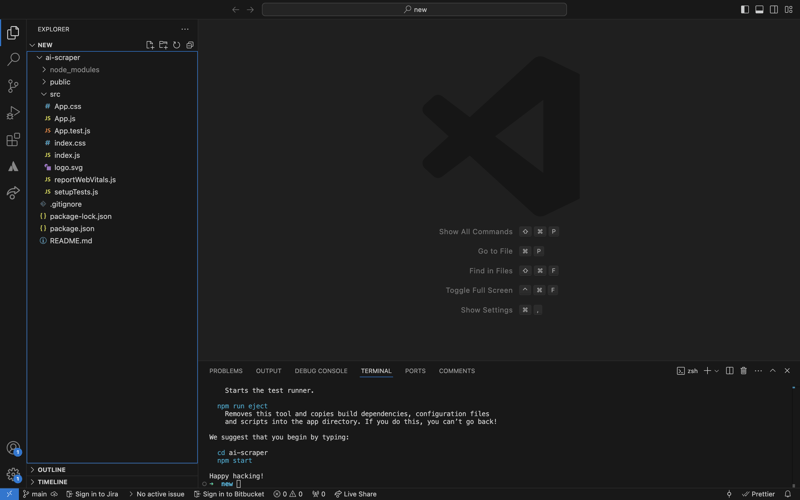800x500 pixels.
Task: Open notifications bell in status bar
Action: pos(788,494)
